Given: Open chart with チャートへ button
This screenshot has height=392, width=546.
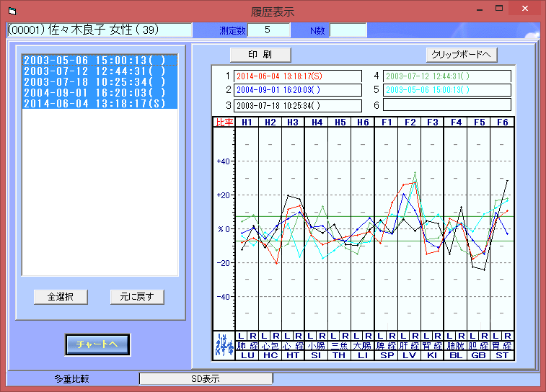Looking at the screenshot, I should [x=97, y=344].
